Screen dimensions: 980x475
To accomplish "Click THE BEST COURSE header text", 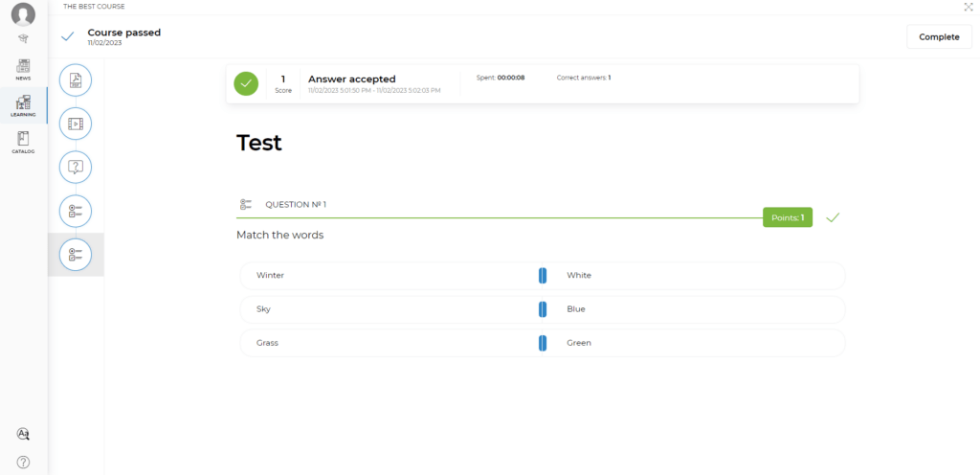I will 94,7.
